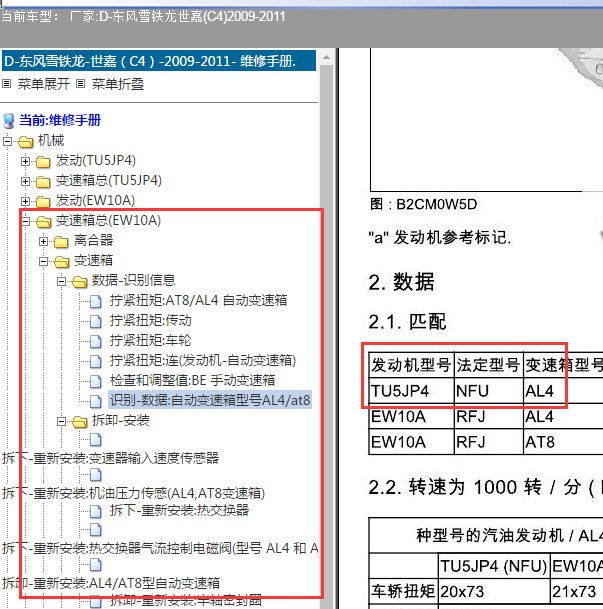Click the 菜单展开 expand-menu link
The width and height of the screenshot is (603, 609).
43,84
